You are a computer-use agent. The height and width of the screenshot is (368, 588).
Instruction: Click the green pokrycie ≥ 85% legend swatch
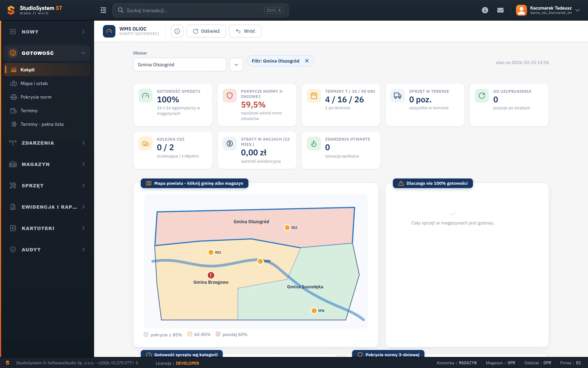click(x=146, y=334)
